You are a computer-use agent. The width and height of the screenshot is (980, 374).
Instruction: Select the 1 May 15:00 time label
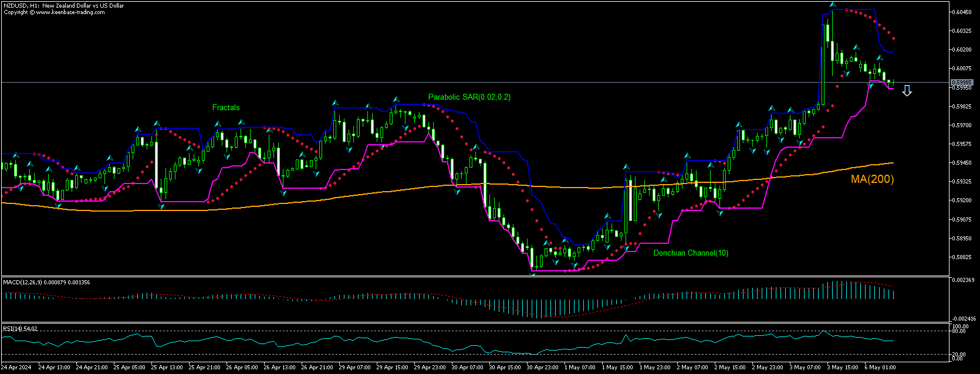617,368
